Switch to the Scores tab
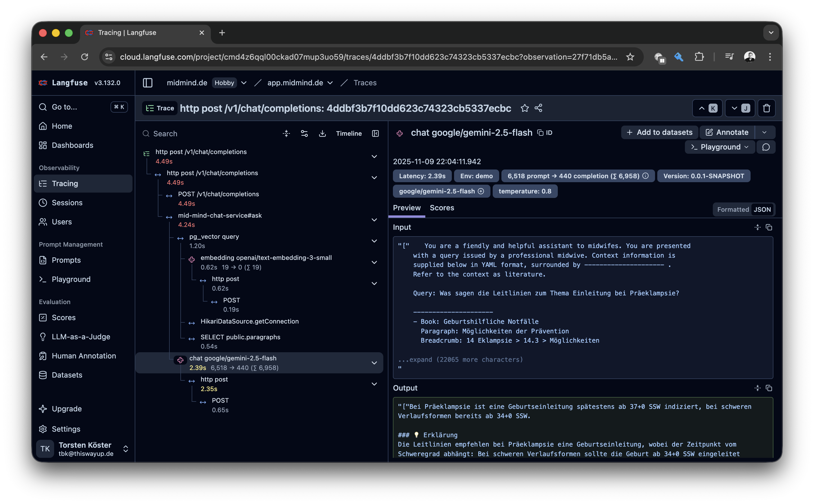 [441, 208]
